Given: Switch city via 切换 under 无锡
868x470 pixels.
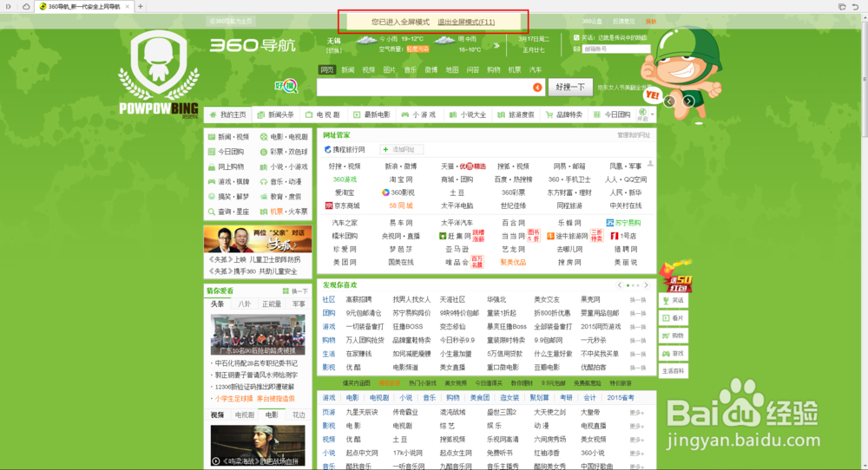Looking at the screenshot, I should point(333,50).
